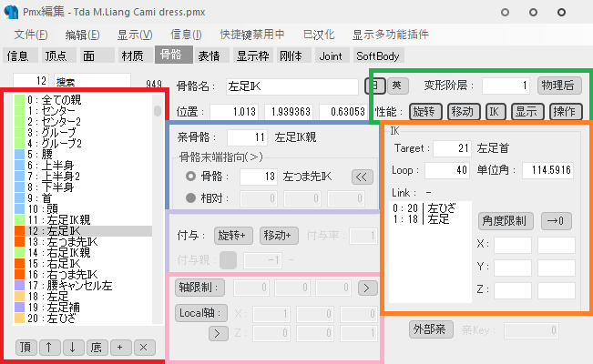Toggle the 旋转+ grant button

[234, 236]
